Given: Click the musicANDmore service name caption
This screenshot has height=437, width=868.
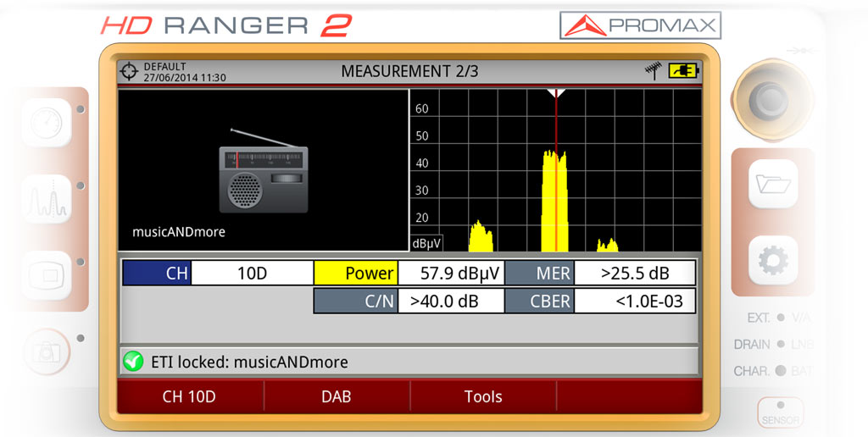Looking at the screenshot, I should pyautogui.click(x=179, y=232).
